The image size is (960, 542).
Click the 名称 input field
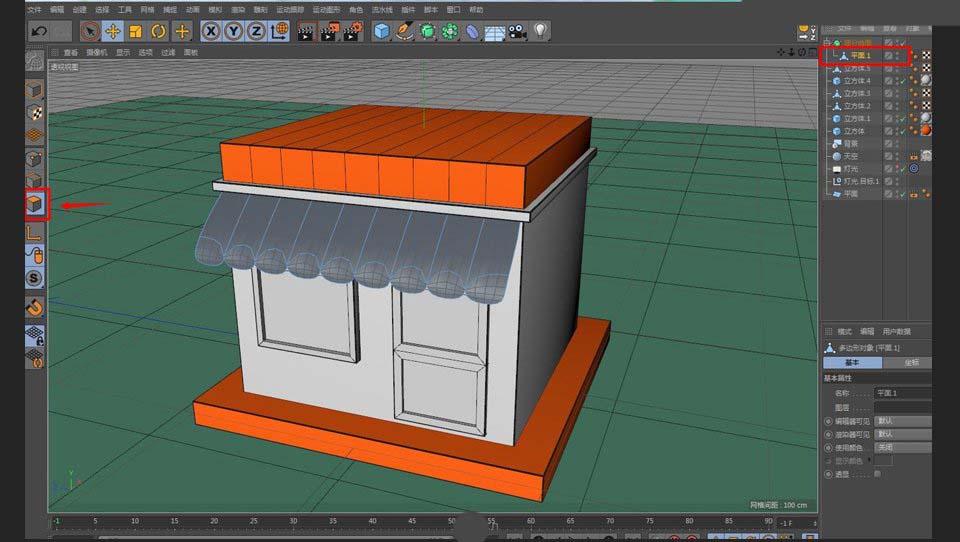tap(901, 394)
